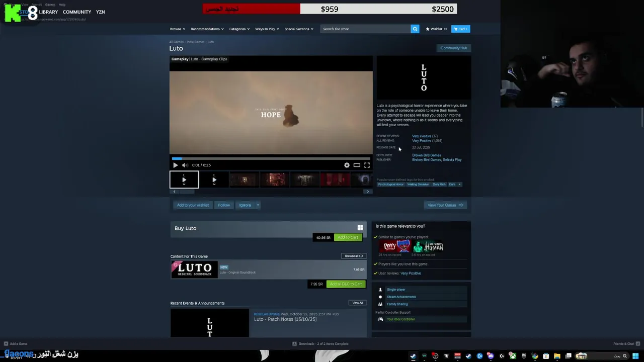Open the Browse store menu
Image resolution: width=644 pixels, height=362 pixels.
point(177,29)
